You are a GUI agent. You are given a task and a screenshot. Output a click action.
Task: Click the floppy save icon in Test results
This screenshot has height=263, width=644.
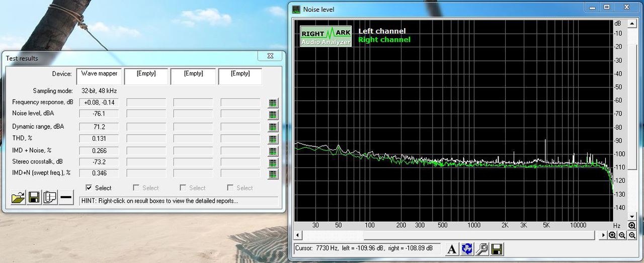(34, 198)
